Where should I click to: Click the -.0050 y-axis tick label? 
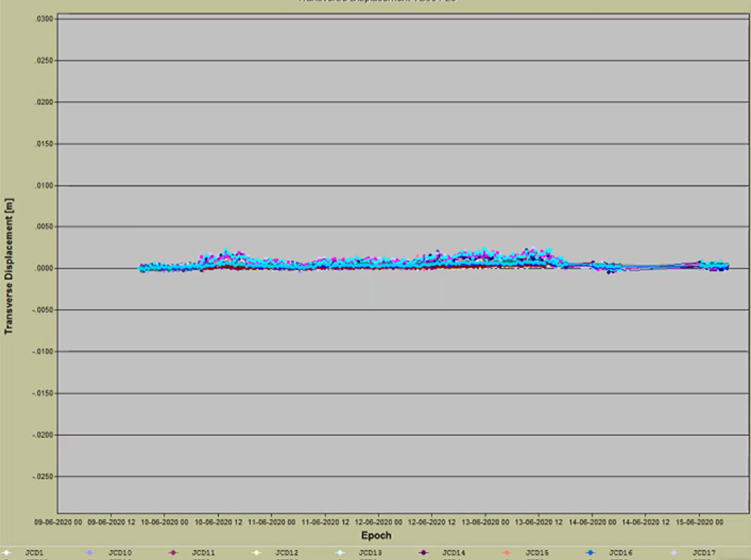(x=43, y=310)
